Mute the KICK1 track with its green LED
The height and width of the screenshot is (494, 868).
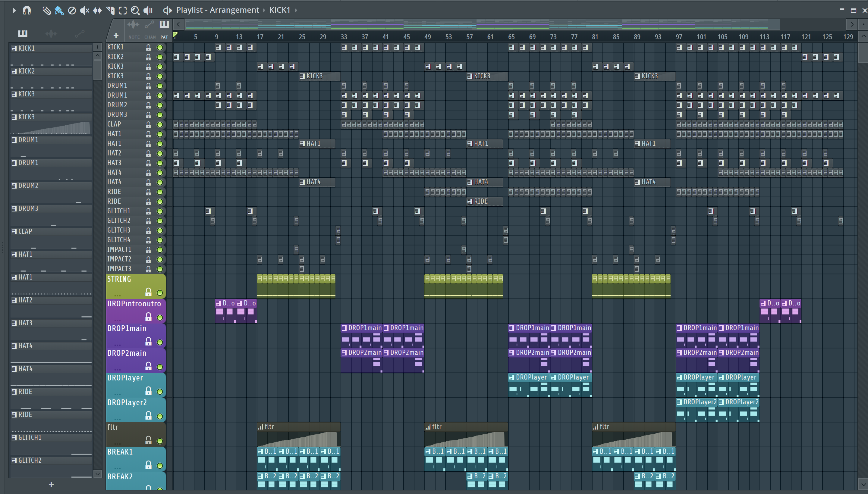[160, 47]
